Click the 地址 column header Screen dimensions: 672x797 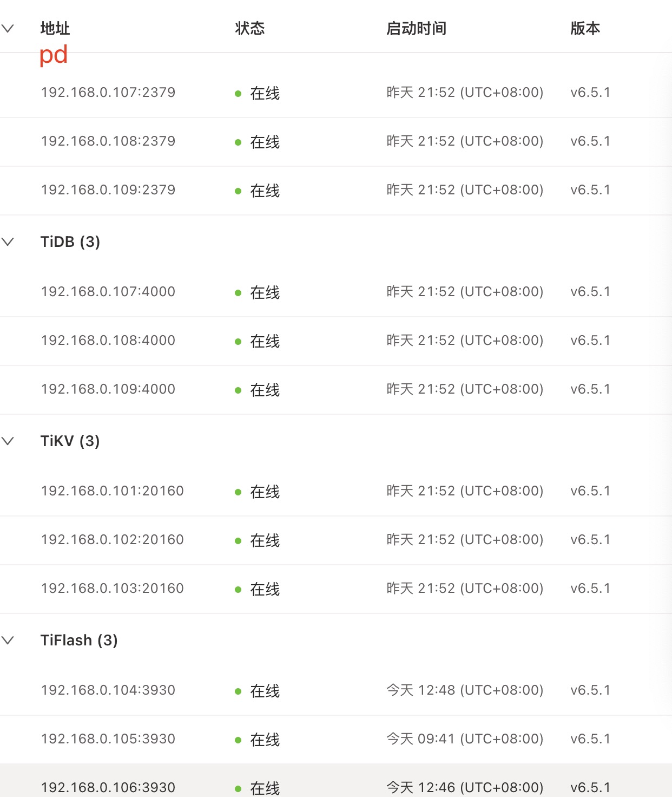point(55,28)
